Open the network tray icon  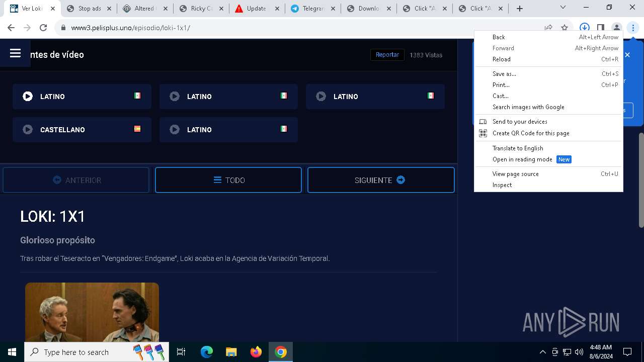[567, 352]
